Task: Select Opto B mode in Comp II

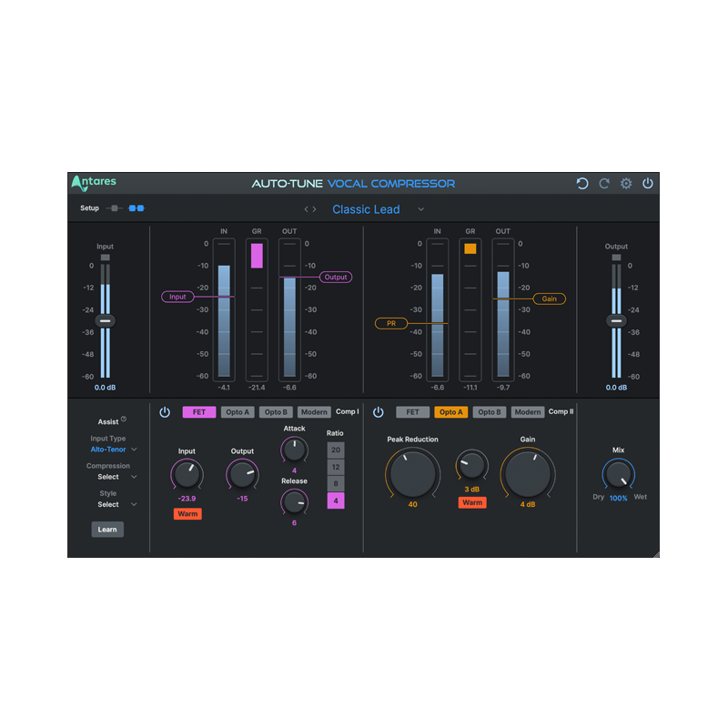Action: click(490, 412)
